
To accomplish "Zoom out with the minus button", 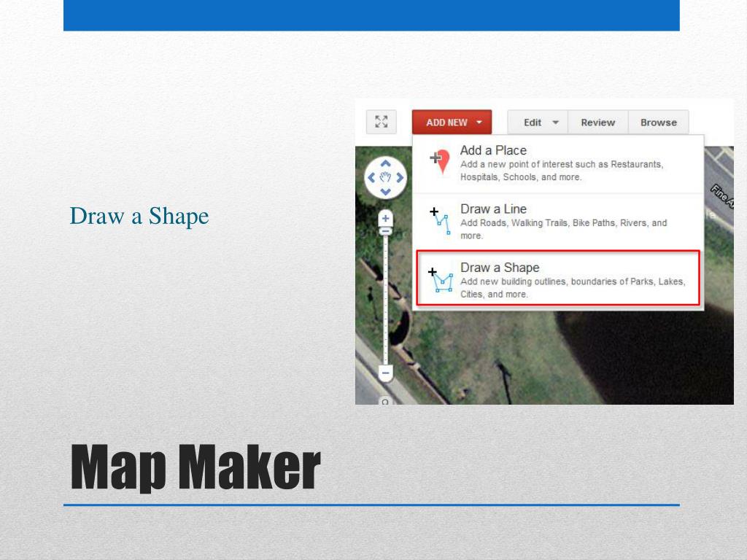I will (x=385, y=373).
